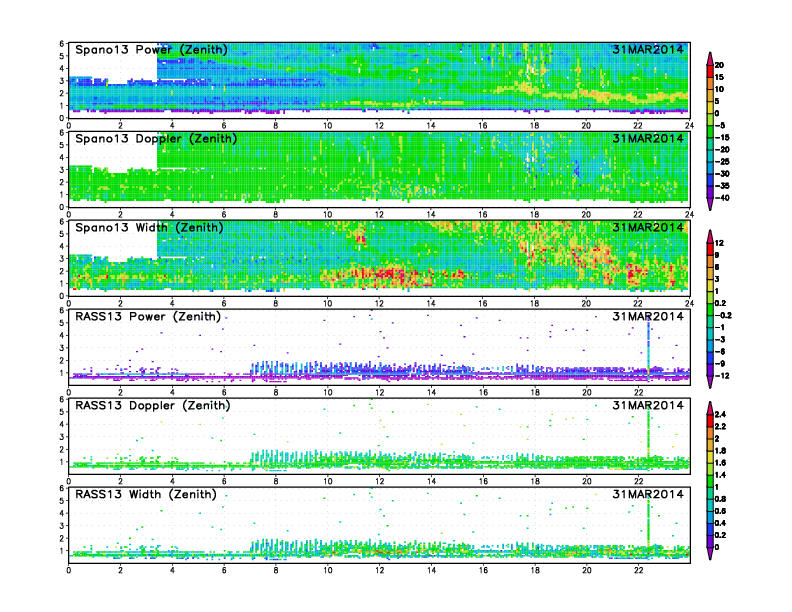Click the 31MAR2014 date in Spano13 Doppler panel
Viewport: 792px width, 612px height.
648,138
